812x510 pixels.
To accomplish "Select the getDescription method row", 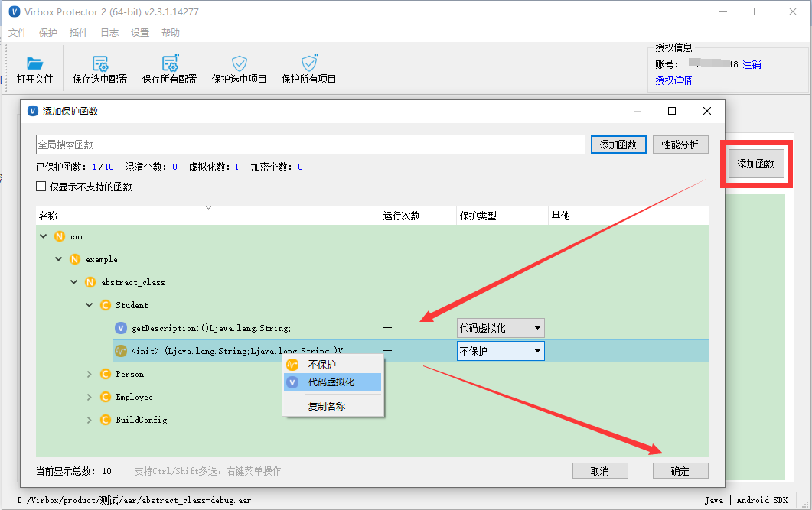I will [x=411, y=328].
